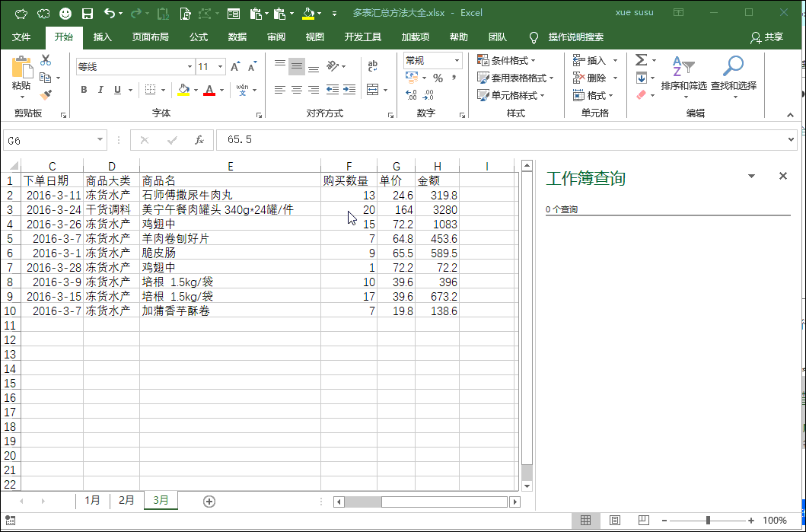806x532 pixels.
Task: Toggle Align Right
Action: 314,90
